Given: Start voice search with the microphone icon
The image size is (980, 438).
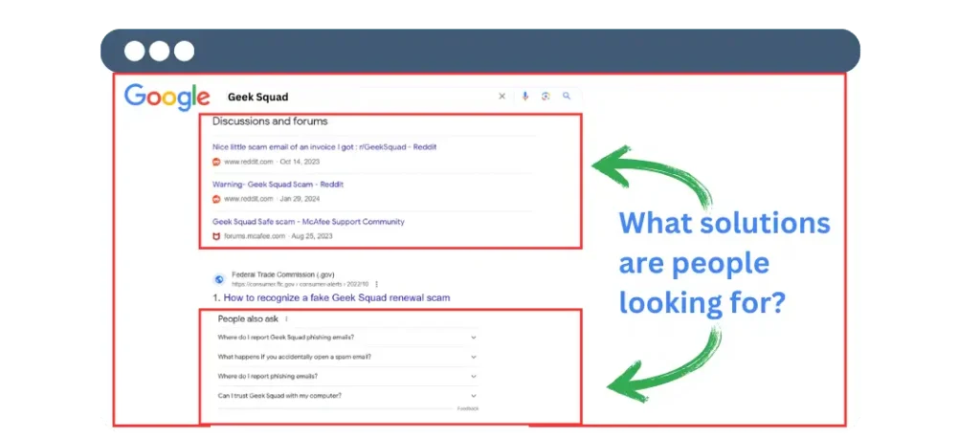Looking at the screenshot, I should coord(524,97).
